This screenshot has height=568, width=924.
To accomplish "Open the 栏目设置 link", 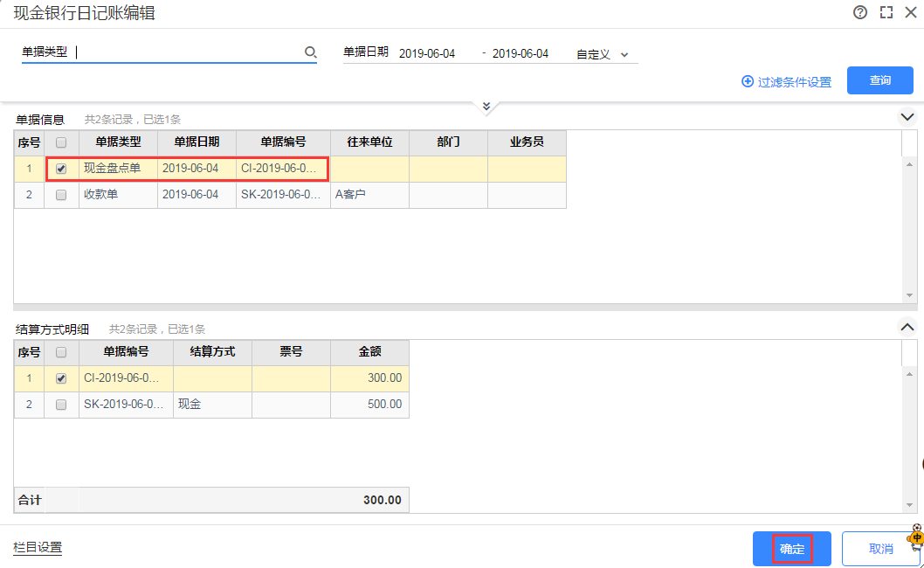I will 38,548.
